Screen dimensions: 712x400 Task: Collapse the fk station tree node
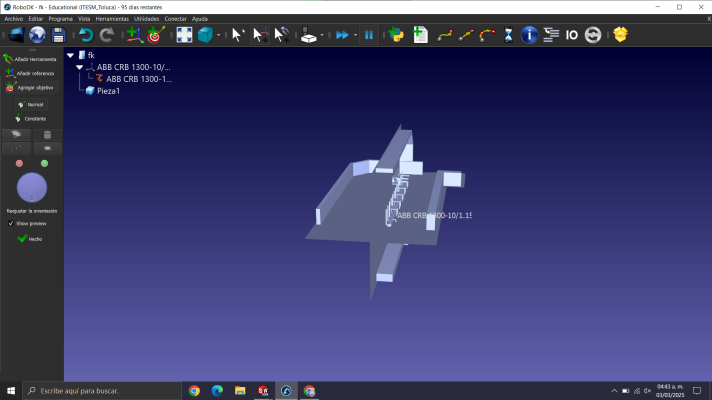coord(70,55)
